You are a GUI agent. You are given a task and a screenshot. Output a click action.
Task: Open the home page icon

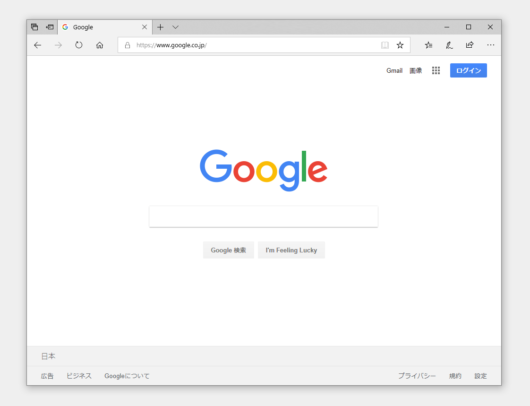[x=99, y=45]
